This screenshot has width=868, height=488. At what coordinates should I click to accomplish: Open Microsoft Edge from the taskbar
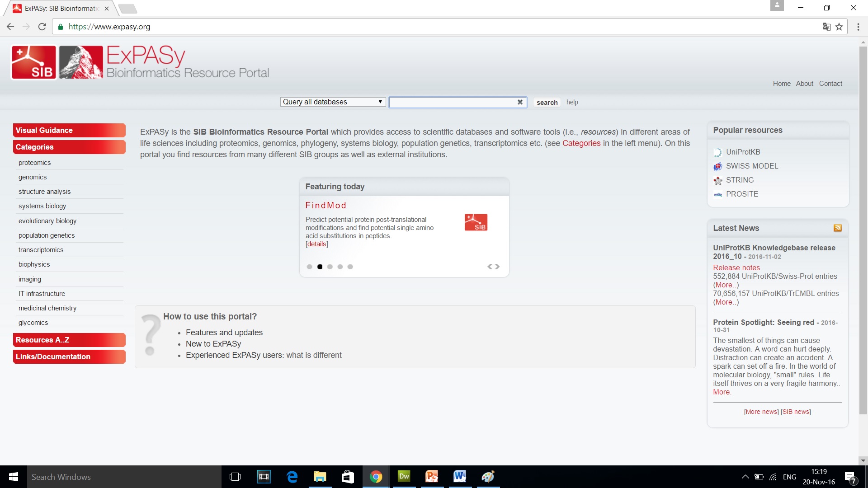292,477
